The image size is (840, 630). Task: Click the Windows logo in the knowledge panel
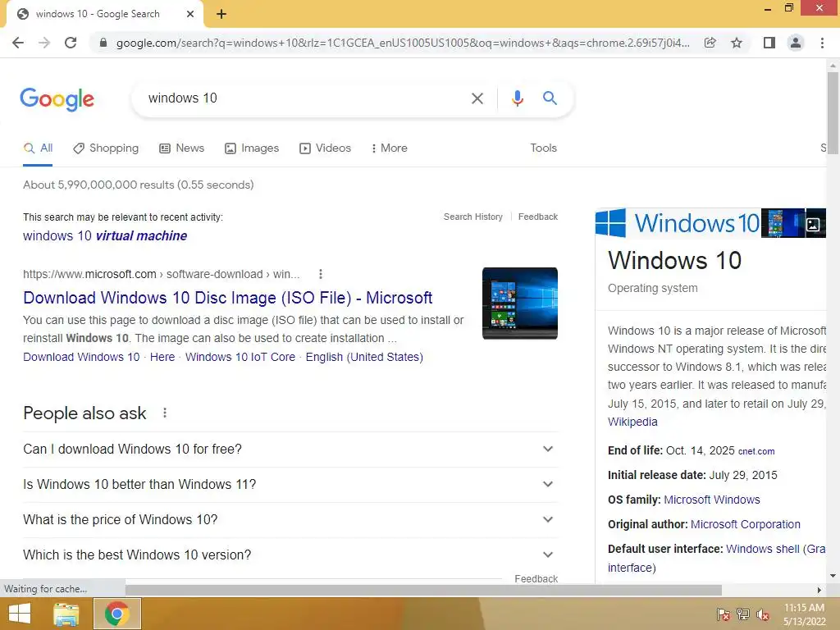pos(610,223)
